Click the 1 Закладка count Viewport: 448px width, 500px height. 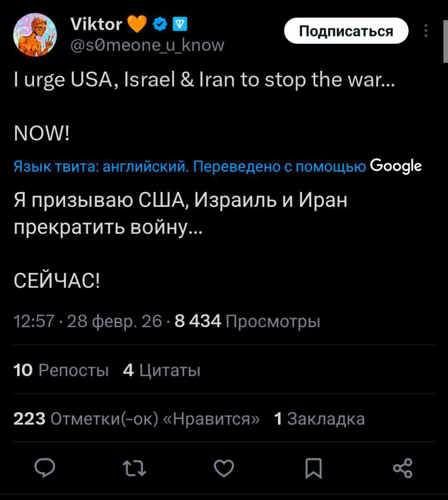tap(320, 419)
